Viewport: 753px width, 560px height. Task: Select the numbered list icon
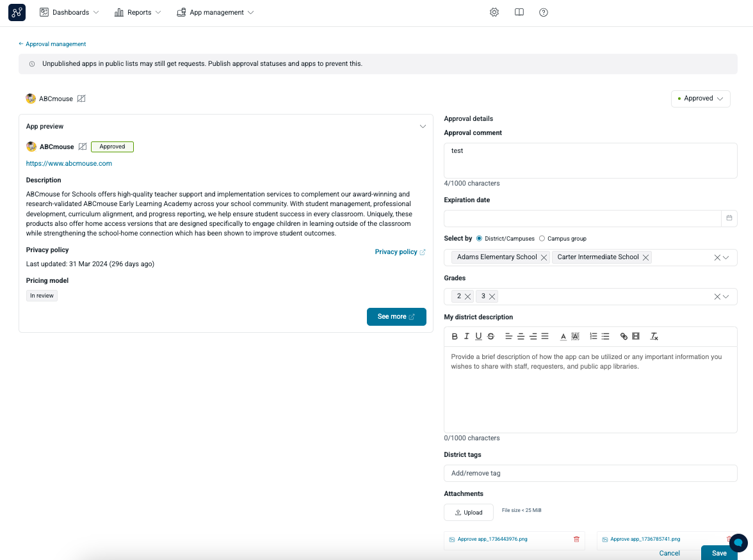[x=593, y=336]
